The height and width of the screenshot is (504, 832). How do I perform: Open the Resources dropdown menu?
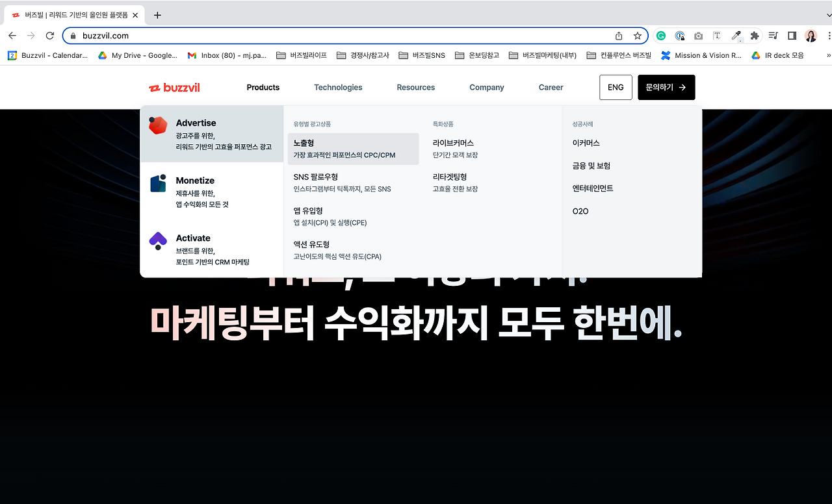click(415, 87)
